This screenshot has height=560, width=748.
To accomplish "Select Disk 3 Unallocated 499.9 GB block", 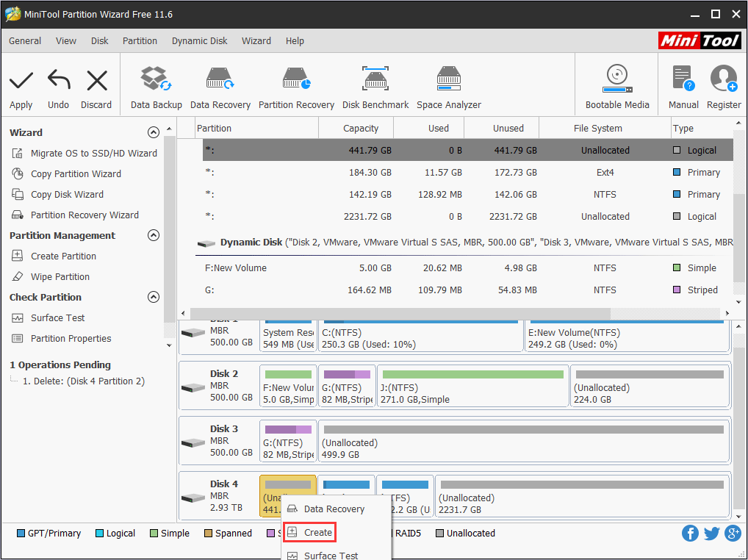I will pyautogui.click(x=524, y=441).
